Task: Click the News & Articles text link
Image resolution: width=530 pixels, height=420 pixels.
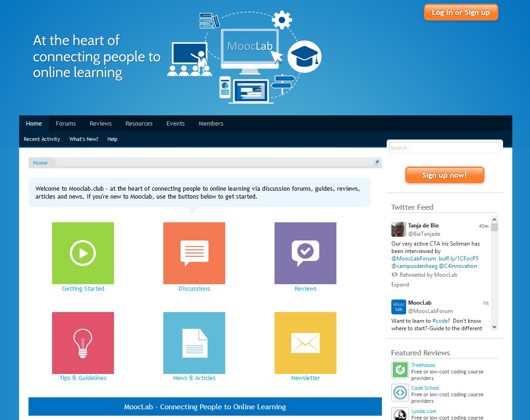Action: click(x=194, y=378)
